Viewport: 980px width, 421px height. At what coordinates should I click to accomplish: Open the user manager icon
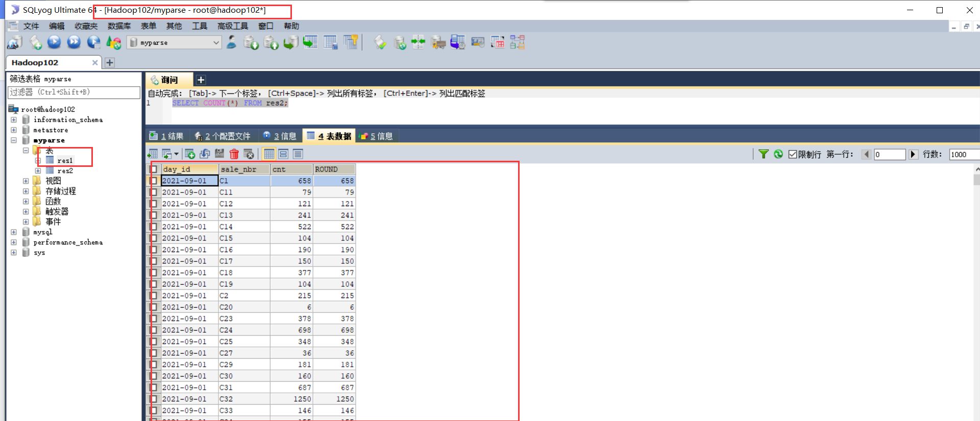(x=231, y=42)
